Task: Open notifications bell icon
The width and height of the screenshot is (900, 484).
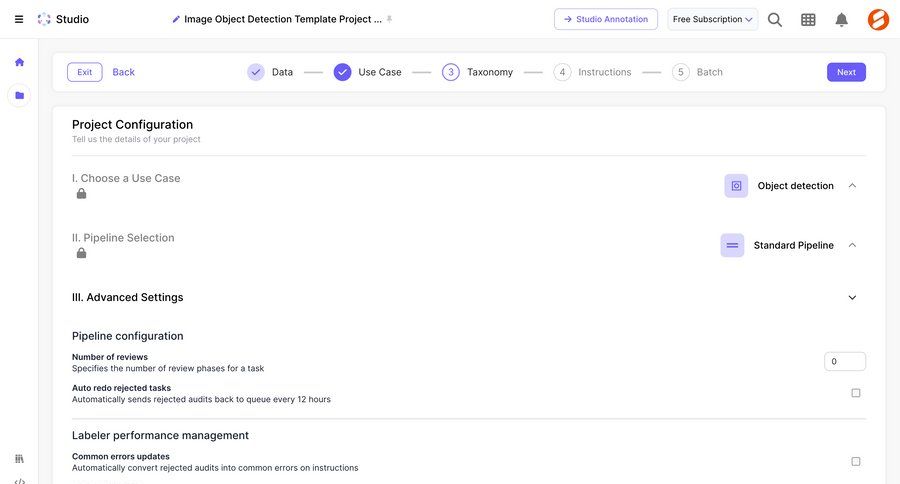Action: pos(841,19)
